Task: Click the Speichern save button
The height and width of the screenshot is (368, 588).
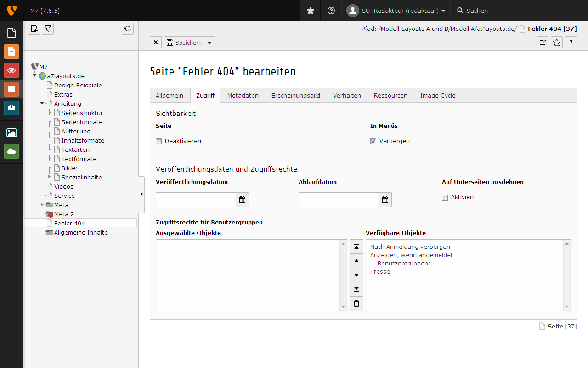Action: pos(184,42)
